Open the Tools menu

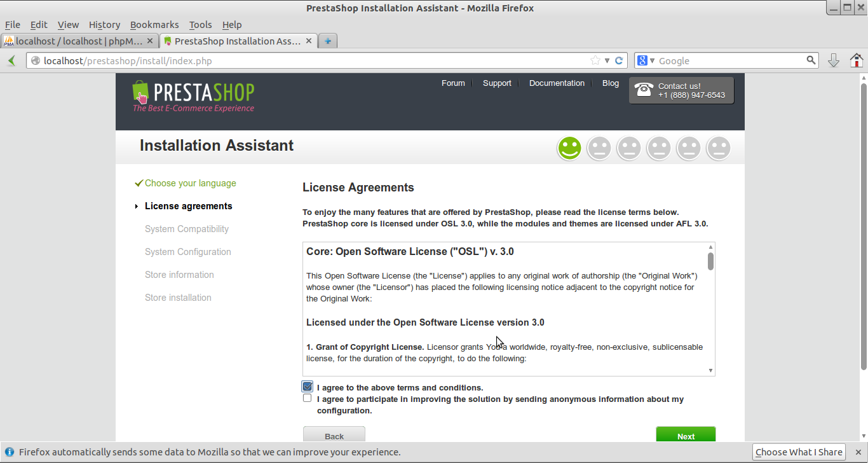200,25
